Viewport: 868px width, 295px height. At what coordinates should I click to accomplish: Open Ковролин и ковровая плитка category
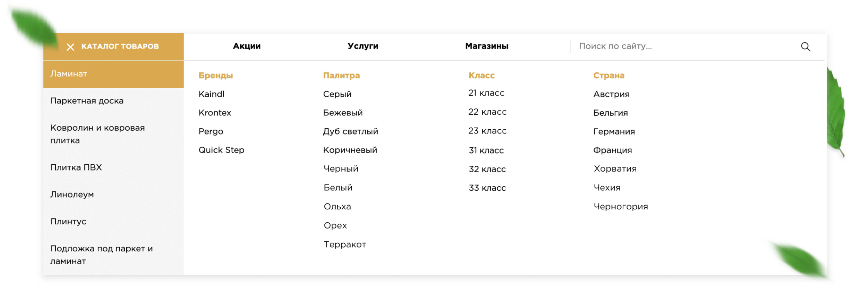[x=97, y=134]
